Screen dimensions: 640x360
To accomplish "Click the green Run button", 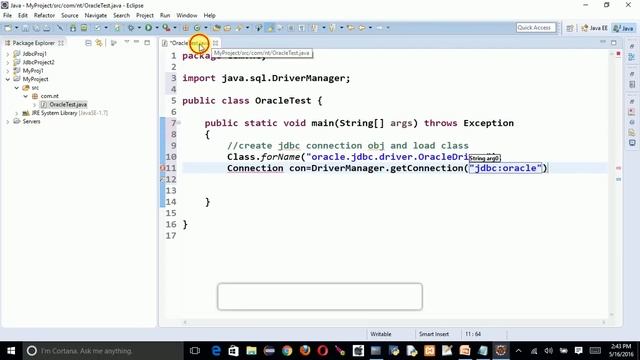I will tap(149, 28).
